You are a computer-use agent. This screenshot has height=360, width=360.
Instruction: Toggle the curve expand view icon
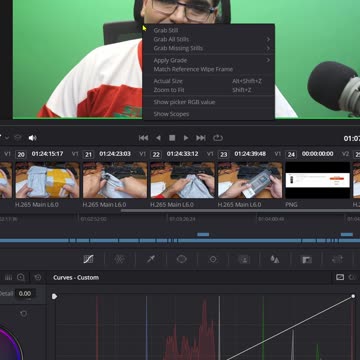point(340,277)
